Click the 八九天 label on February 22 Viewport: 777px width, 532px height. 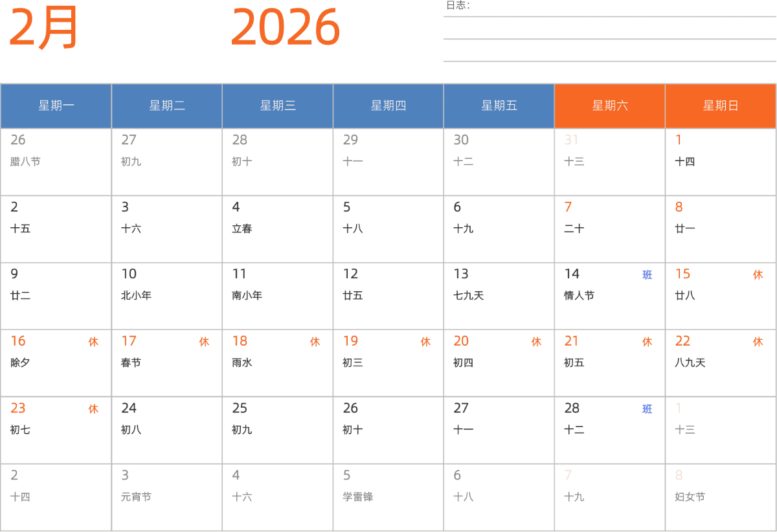tap(690, 362)
